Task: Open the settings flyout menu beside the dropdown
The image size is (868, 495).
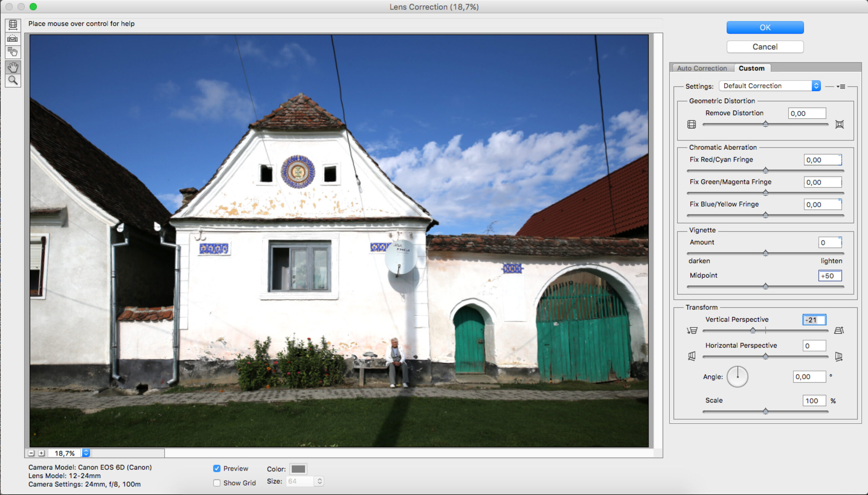Action: coord(841,86)
